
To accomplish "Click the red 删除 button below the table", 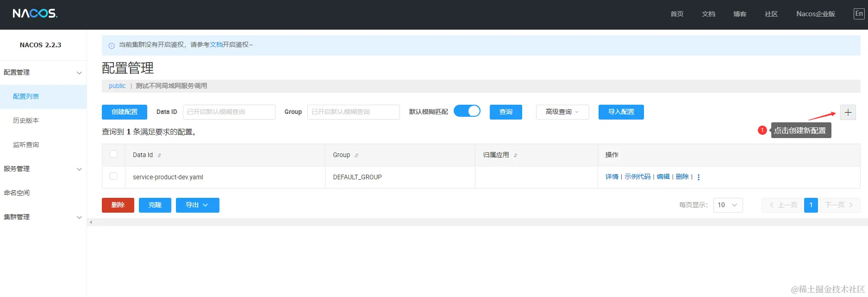I will (118, 205).
